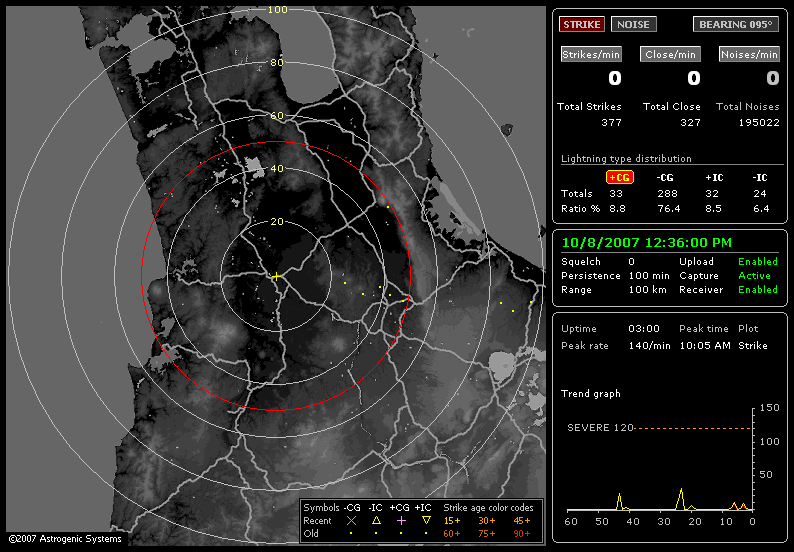The width and height of the screenshot is (794, 552).
Task: Click the -CG recent strike X symbol
Action: pyautogui.click(x=351, y=521)
